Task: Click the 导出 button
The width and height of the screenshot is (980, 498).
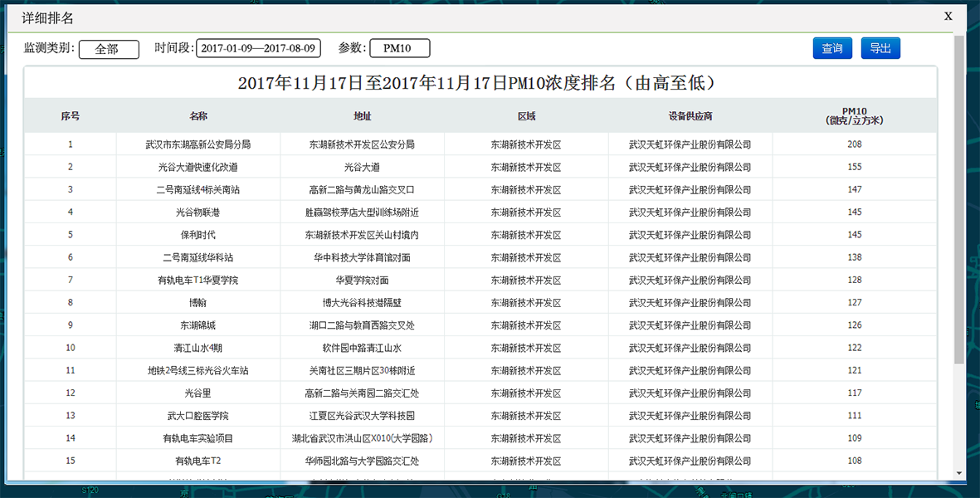Action: coord(880,49)
